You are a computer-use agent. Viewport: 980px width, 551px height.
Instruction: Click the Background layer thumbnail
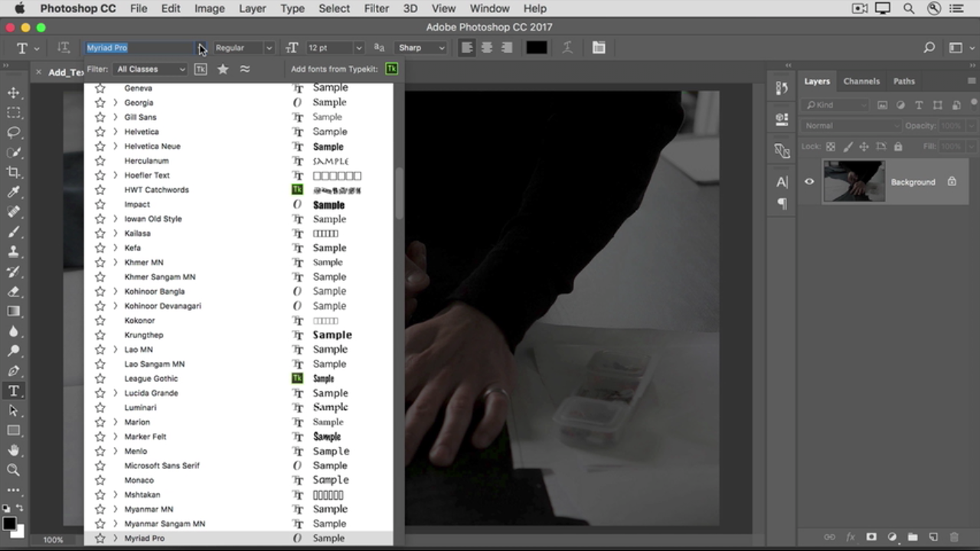point(854,181)
